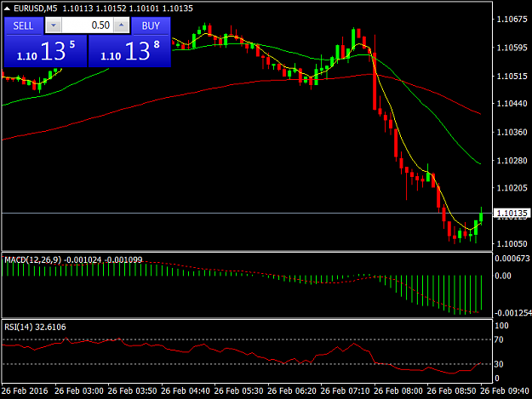Screen dimensions: 532x399
Task: Click the BUY button
Action: (x=151, y=26)
